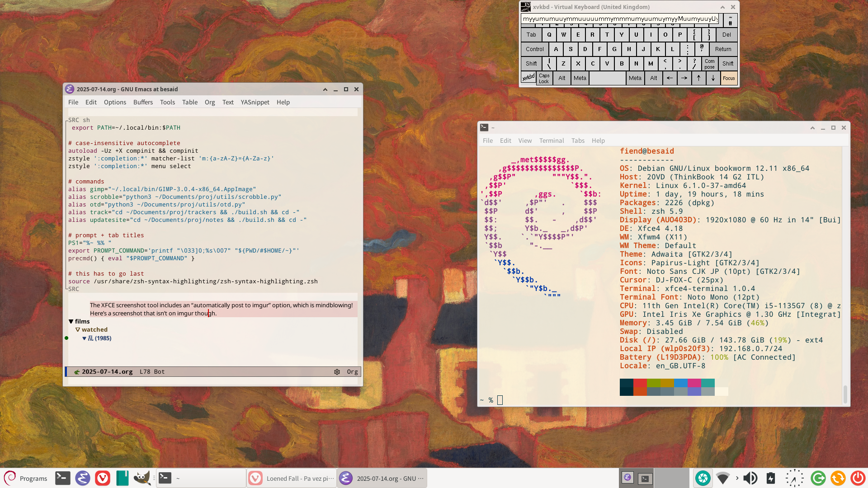
Task: Toggle the left Meta key on xvkbd
Action: tap(580, 78)
